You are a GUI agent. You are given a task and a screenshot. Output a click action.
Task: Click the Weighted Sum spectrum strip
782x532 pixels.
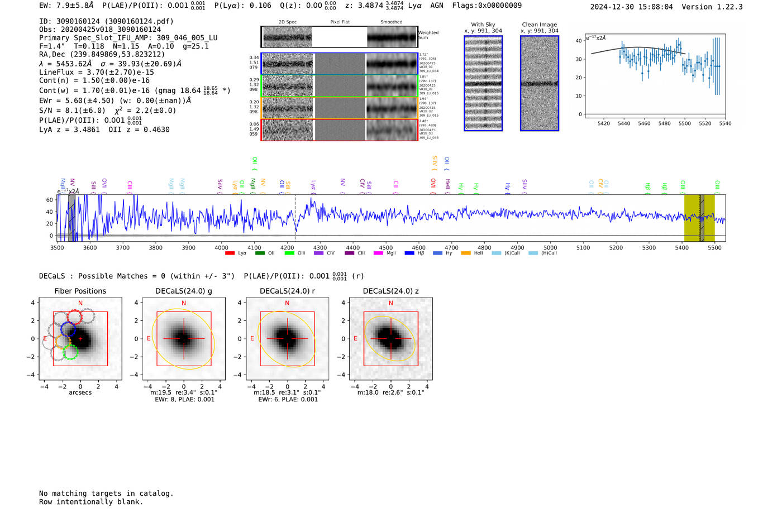click(x=340, y=37)
